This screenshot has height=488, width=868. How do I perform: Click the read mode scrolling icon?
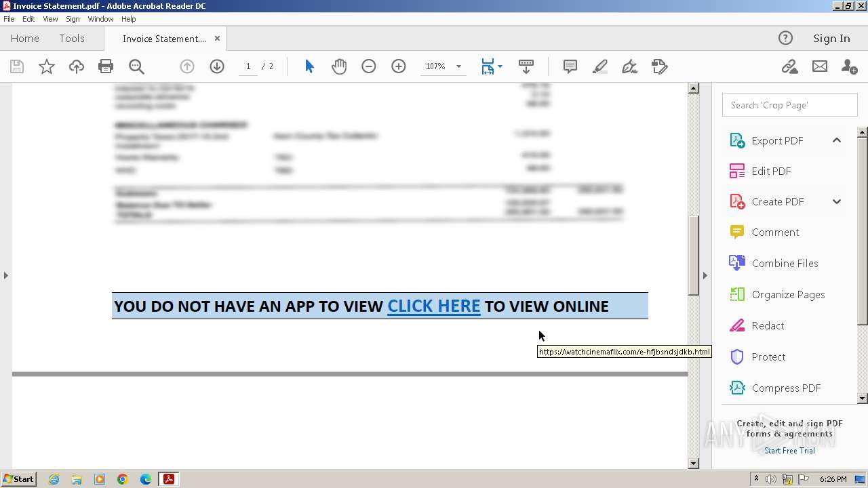(x=526, y=66)
